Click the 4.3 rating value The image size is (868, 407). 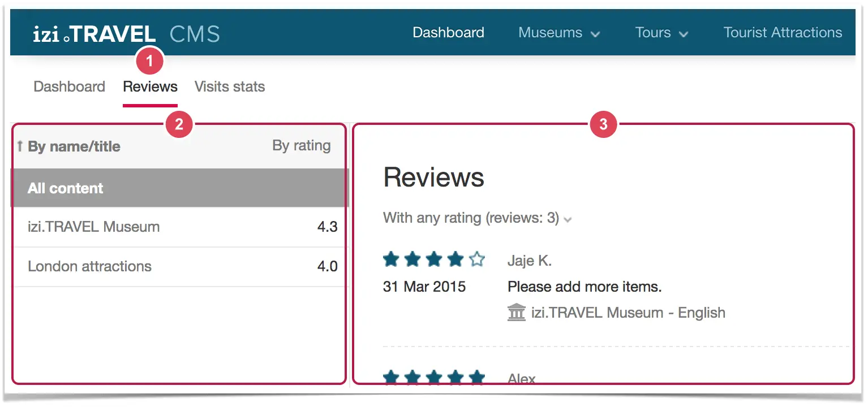click(x=328, y=227)
